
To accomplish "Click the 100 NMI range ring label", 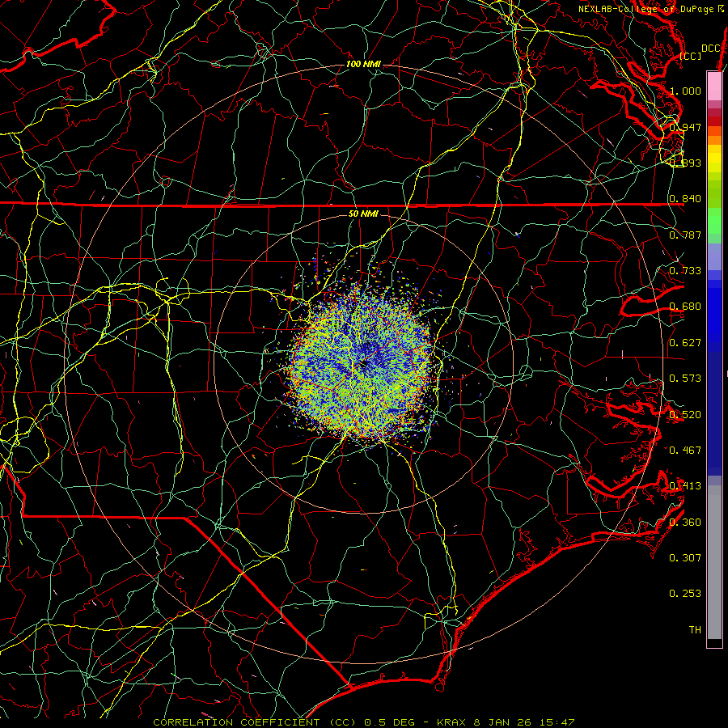I will tap(363, 64).
